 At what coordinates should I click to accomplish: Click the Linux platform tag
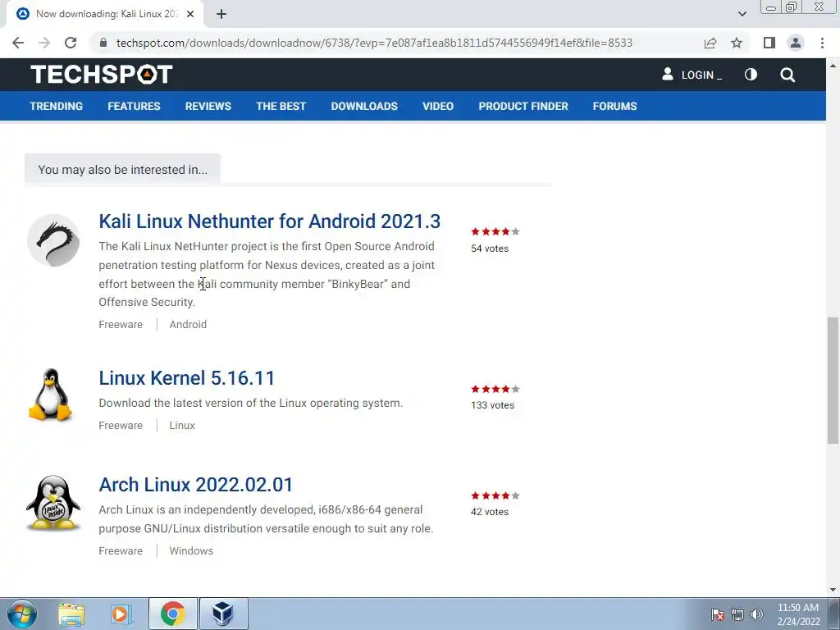pos(182,426)
